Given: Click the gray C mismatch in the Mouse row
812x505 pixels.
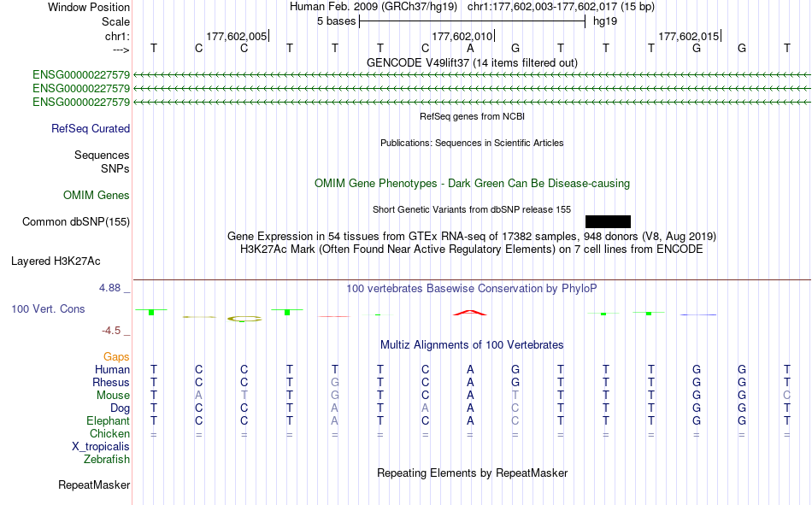Looking at the screenshot, I should [x=787, y=395].
